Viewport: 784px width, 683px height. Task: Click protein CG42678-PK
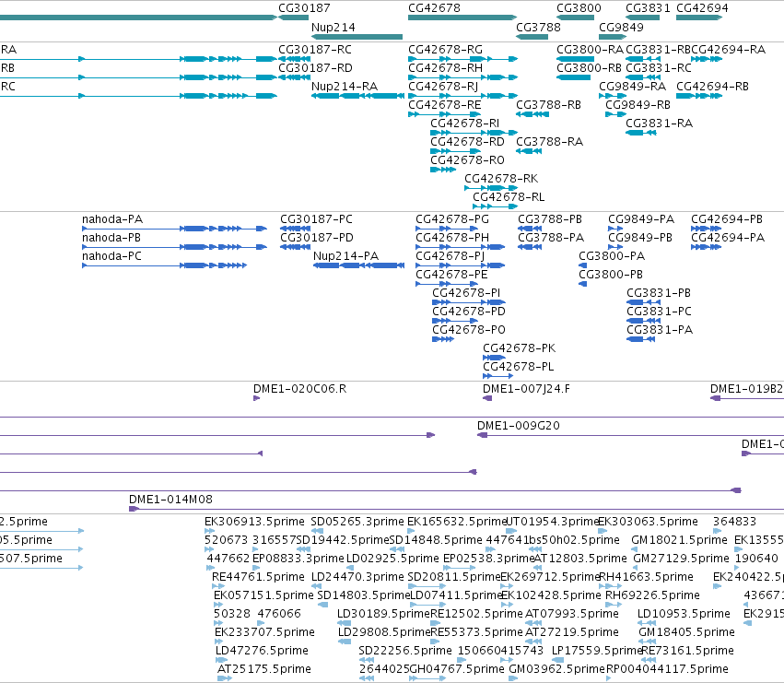coord(494,358)
